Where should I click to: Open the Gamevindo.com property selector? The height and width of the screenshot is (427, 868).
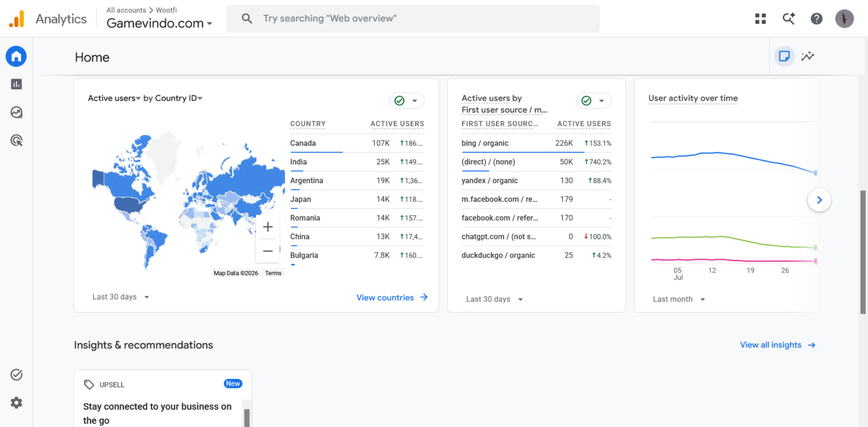coord(159,23)
